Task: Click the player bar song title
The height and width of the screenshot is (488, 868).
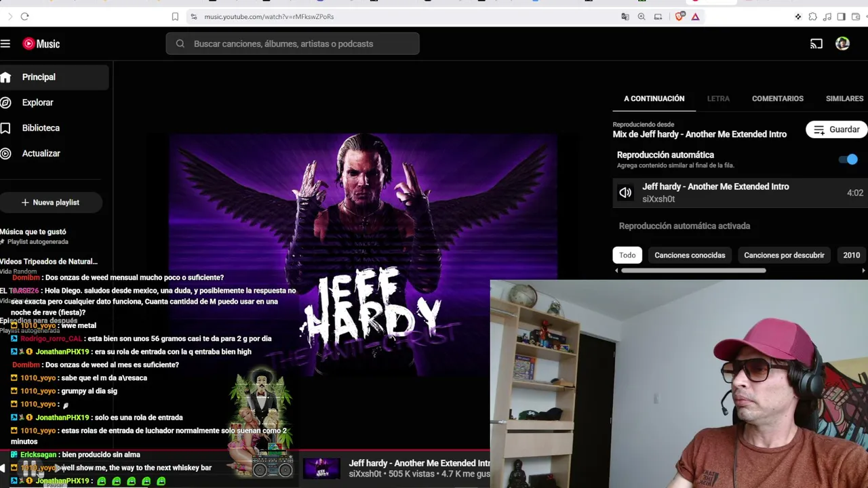Action: (419, 464)
